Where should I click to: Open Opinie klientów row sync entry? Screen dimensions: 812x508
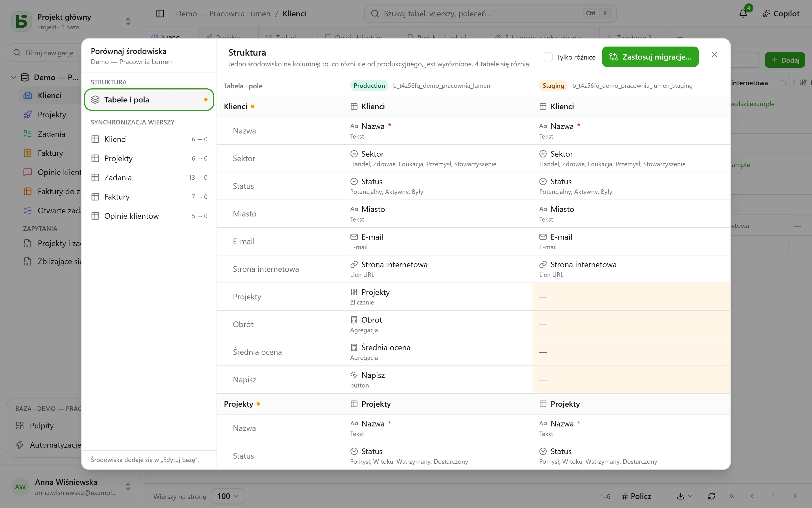[149, 216]
